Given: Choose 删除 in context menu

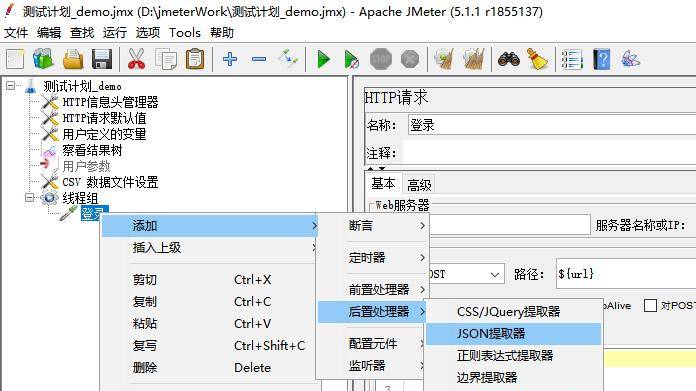Looking at the screenshot, I should [210, 367].
